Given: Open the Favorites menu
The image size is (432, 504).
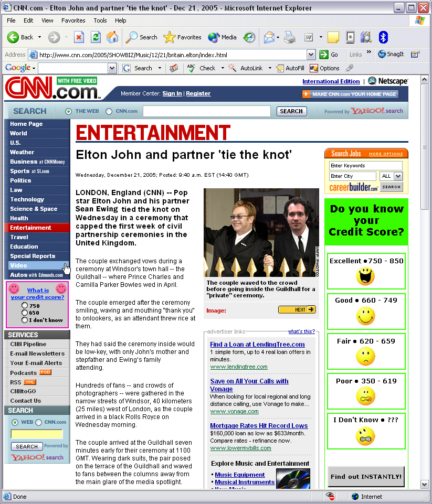Looking at the screenshot, I should click(x=73, y=20).
